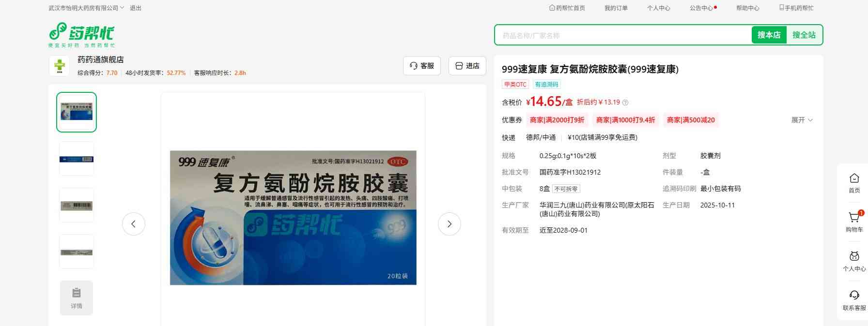The height and width of the screenshot is (326, 868).
Task: Expand the coupons list with 展开
Action: click(x=802, y=120)
